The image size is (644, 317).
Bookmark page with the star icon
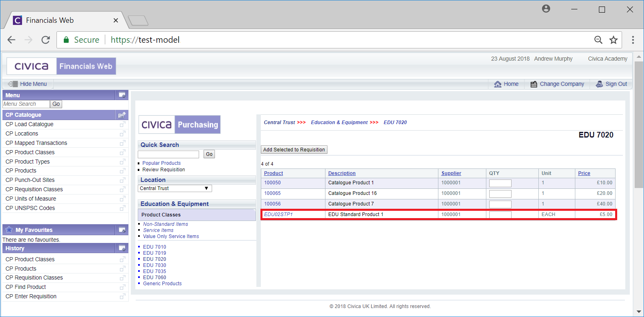coord(614,40)
